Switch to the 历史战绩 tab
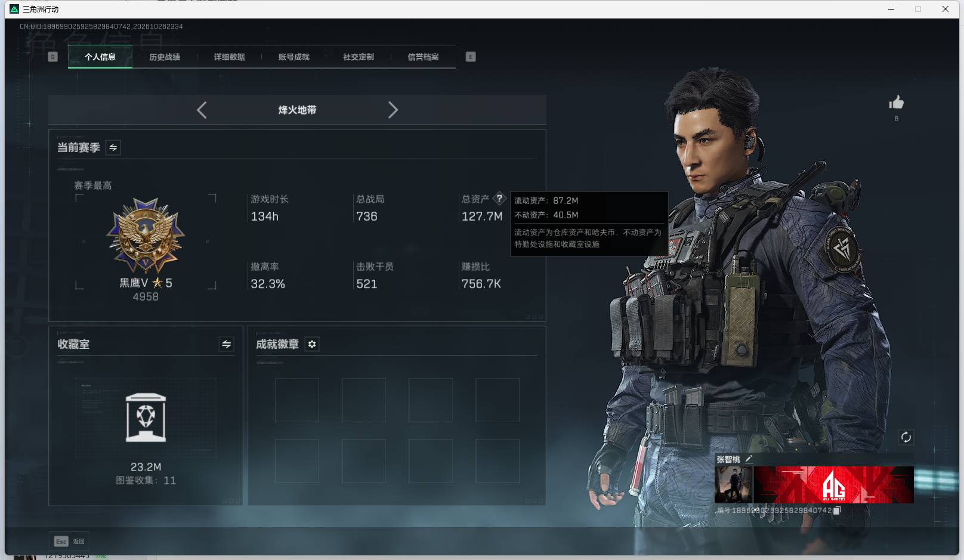This screenshot has width=964, height=560. (165, 57)
